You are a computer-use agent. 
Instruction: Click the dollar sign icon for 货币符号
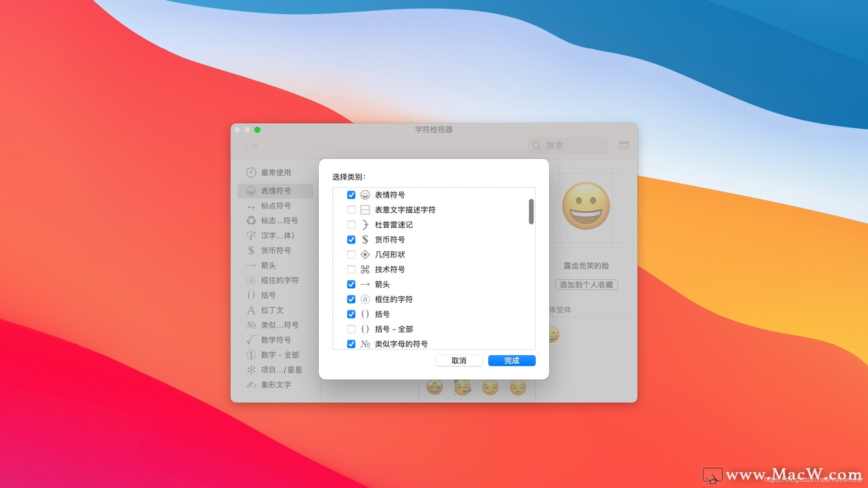[x=251, y=250]
